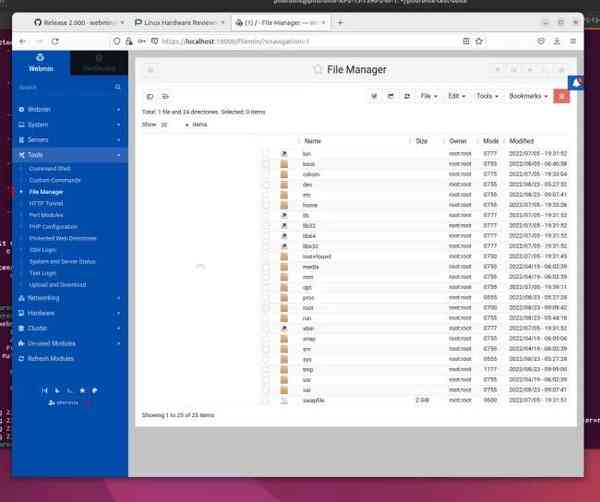This screenshot has width=600, height=502.
Task: Open the var directory link
Action: coord(308,390)
